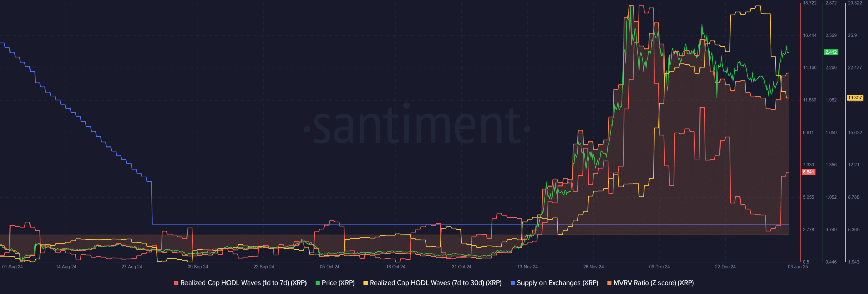
Task: Click the santiment watermark in chart center
Action: pyautogui.click(x=417, y=125)
